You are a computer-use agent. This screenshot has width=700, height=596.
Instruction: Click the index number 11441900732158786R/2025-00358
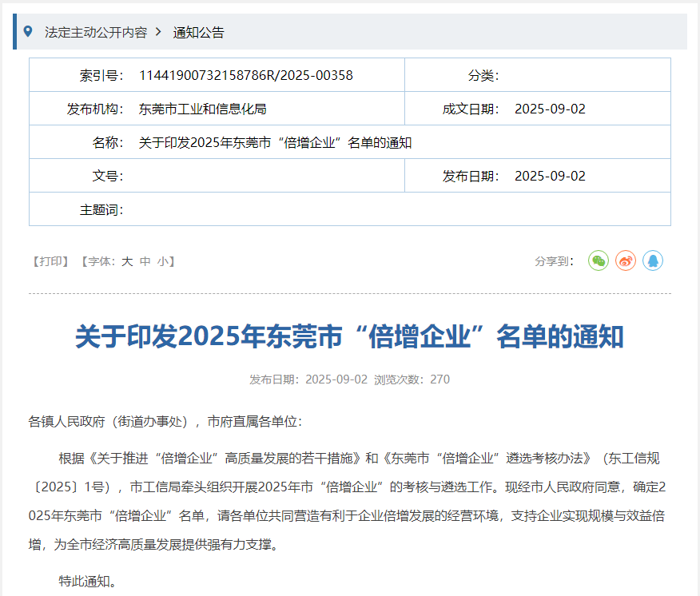[x=246, y=75]
